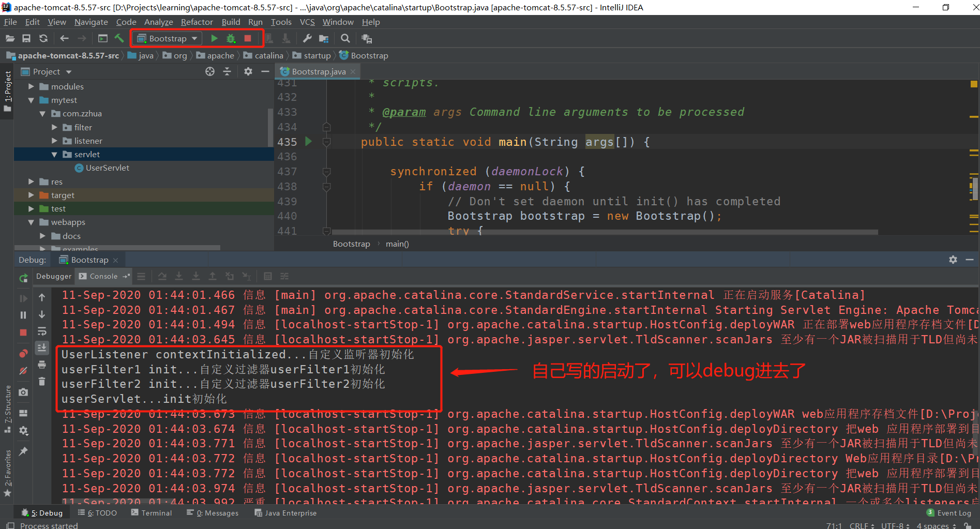Click the editor horizontal scrollbar
This screenshot has width=980, height=529.
[x=605, y=232]
